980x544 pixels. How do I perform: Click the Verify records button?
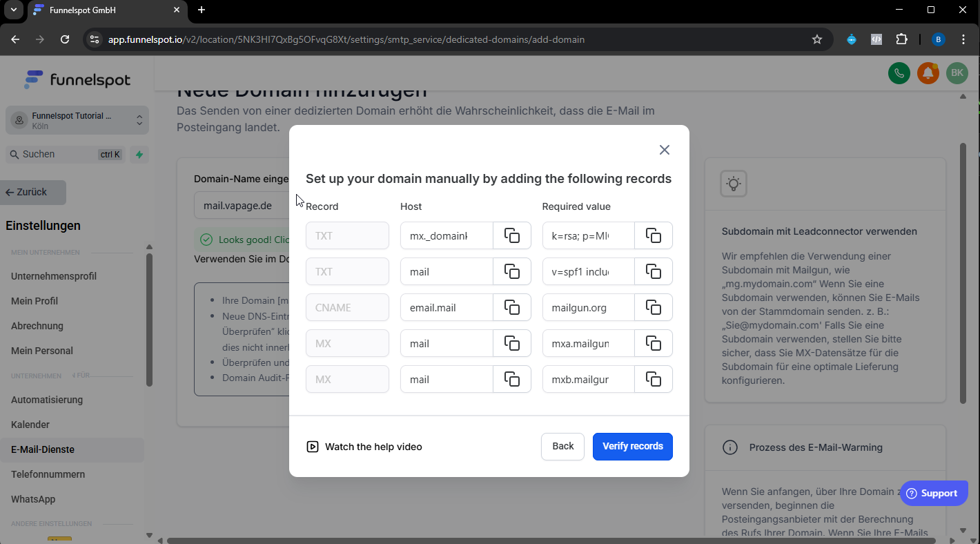(632, 446)
